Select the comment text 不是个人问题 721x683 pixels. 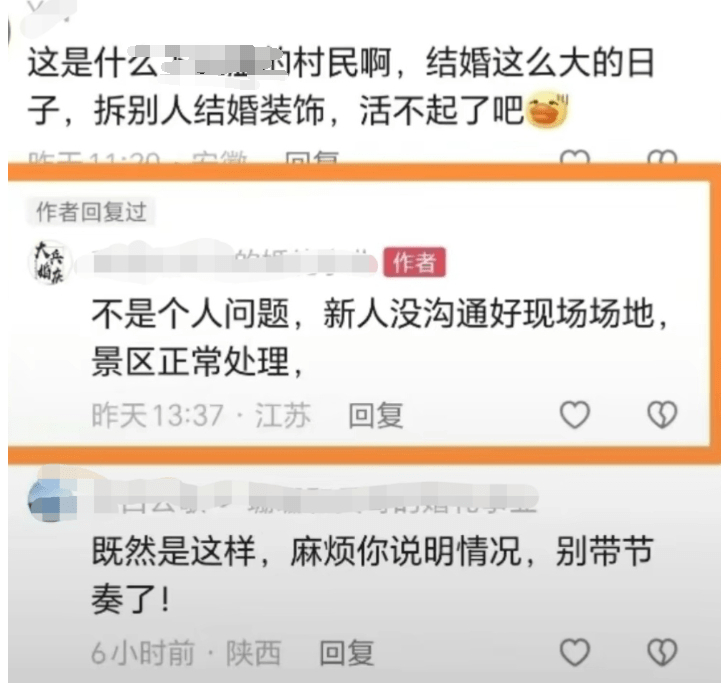190,313
